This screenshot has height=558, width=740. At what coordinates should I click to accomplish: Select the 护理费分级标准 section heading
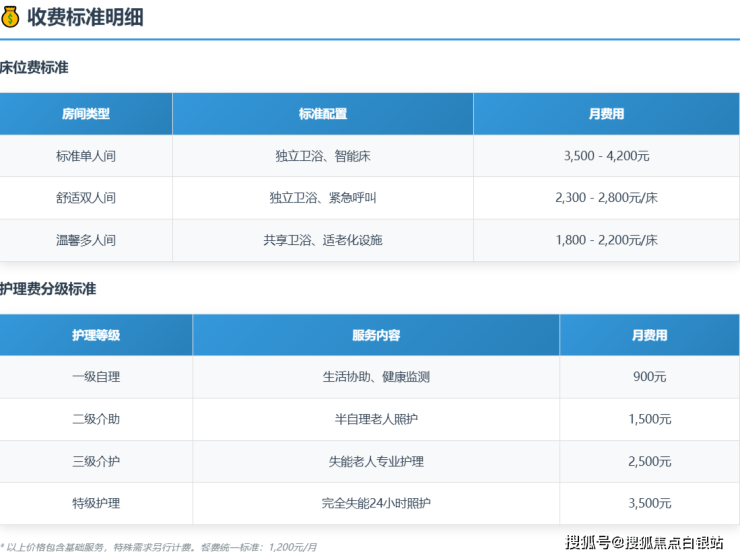[x=48, y=289]
